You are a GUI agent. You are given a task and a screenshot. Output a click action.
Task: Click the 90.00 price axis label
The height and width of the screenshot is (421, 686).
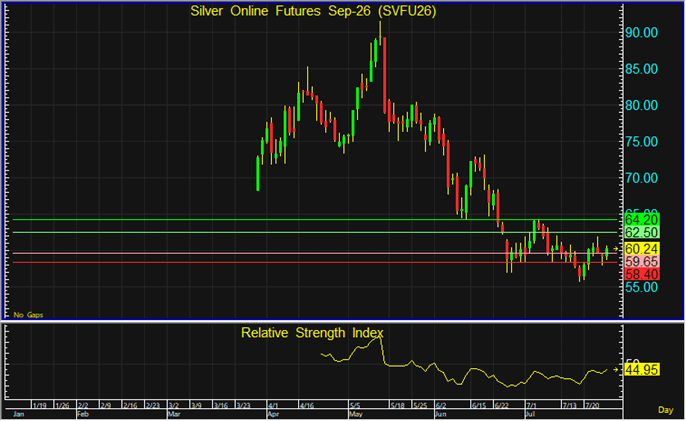pos(641,32)
